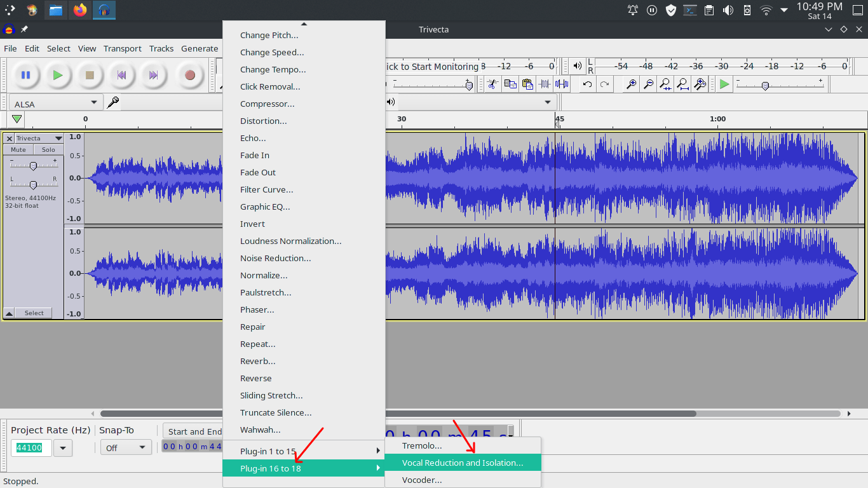Undo the last action

coord(588,84)
